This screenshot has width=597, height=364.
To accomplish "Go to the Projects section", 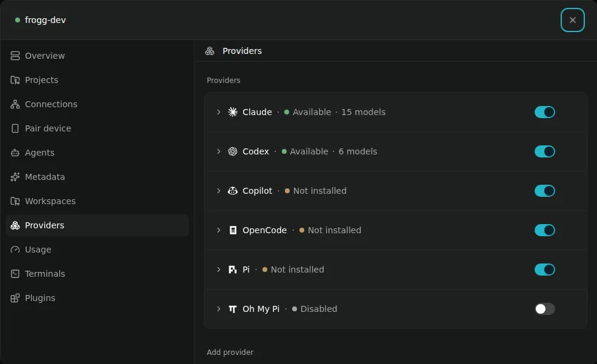I will coord(97,80).
